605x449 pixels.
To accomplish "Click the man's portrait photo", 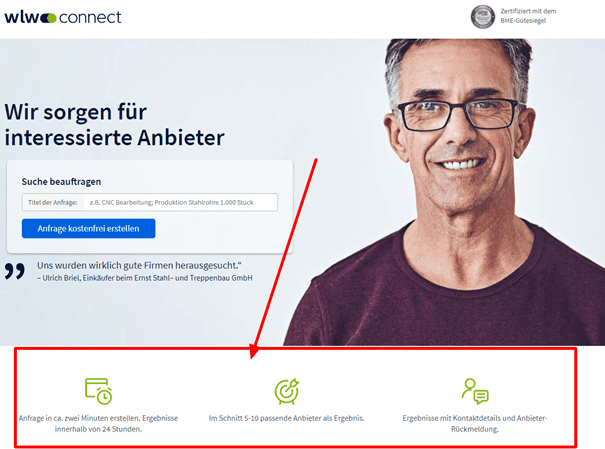I will tap(444, 192).
